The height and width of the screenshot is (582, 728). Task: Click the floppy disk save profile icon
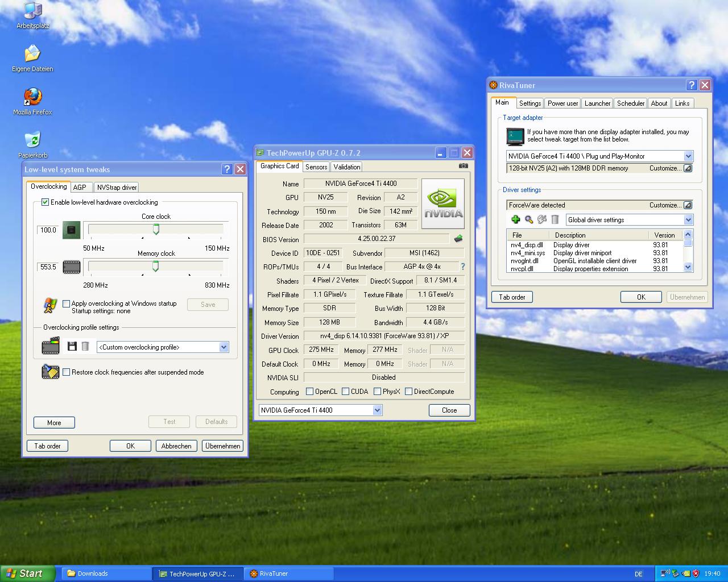coord(72,346)
